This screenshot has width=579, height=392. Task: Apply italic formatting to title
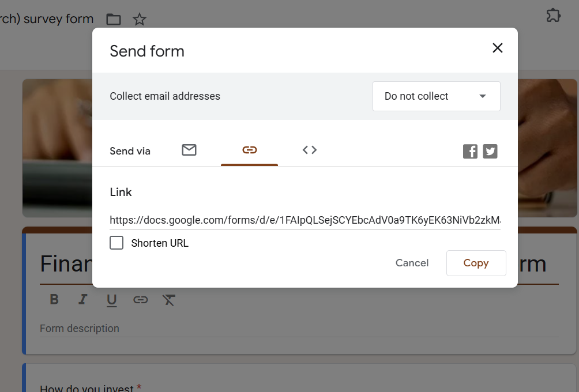coord(83,299)
